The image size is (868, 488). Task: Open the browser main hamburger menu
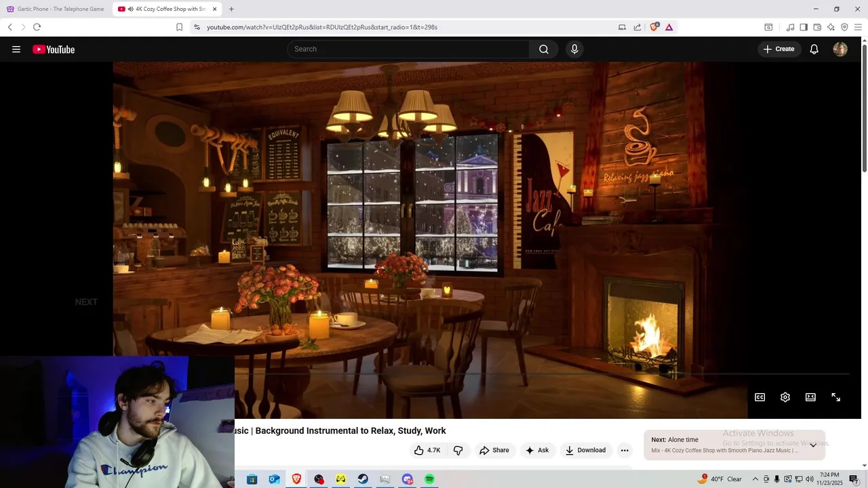click(x=858, y=27)
